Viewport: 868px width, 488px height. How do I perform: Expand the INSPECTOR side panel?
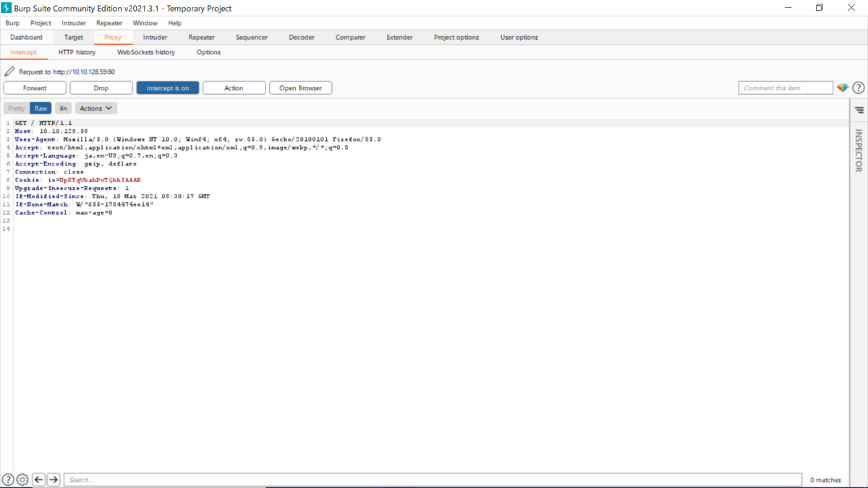point(859,150)
